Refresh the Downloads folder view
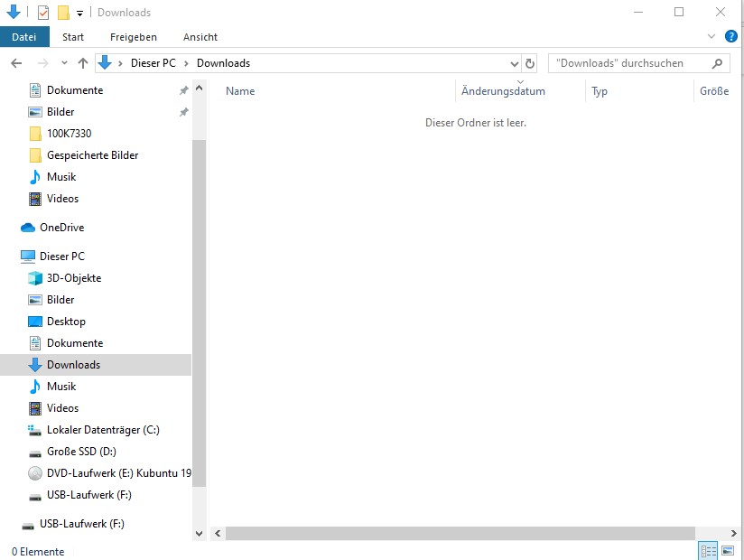Screen dimensions: 744x560 [530, 63]
